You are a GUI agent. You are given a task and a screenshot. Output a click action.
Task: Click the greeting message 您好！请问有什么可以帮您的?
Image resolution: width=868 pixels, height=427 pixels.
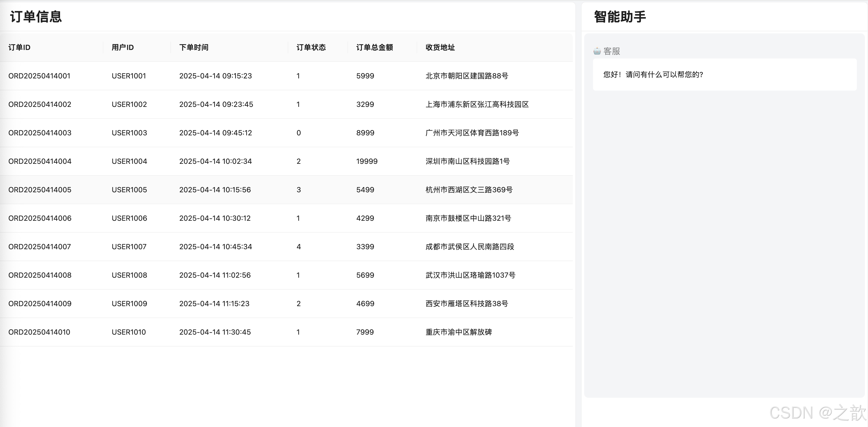click(x=653, y=75)
